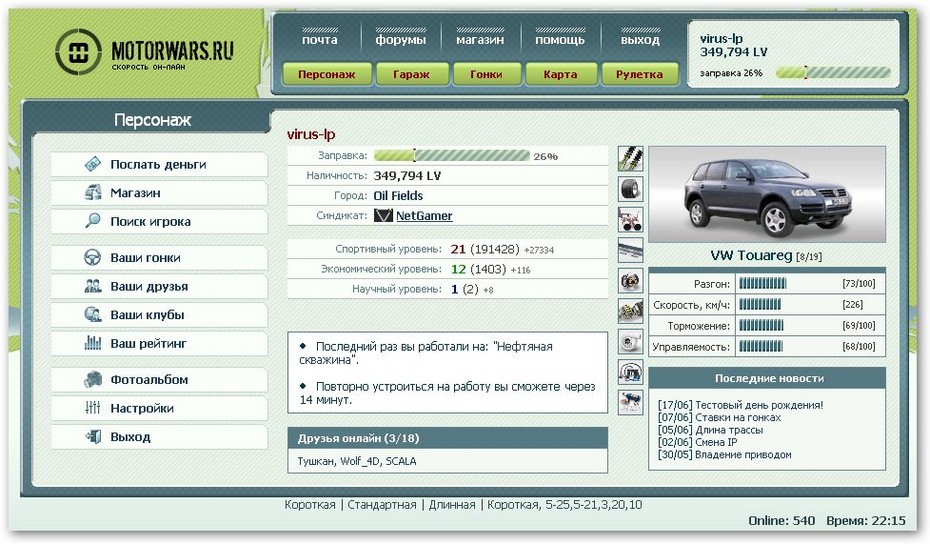Open the магазин top menu item

[480, 40]
